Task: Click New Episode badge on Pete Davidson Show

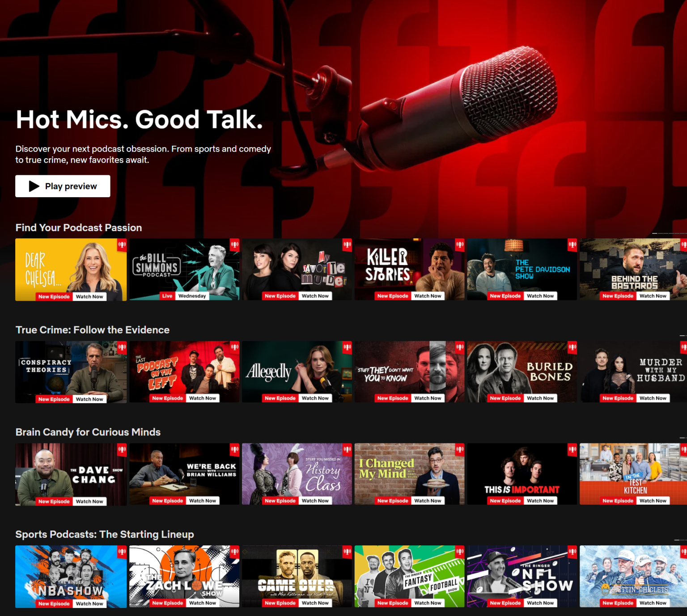Action: [x=505, y=296]
